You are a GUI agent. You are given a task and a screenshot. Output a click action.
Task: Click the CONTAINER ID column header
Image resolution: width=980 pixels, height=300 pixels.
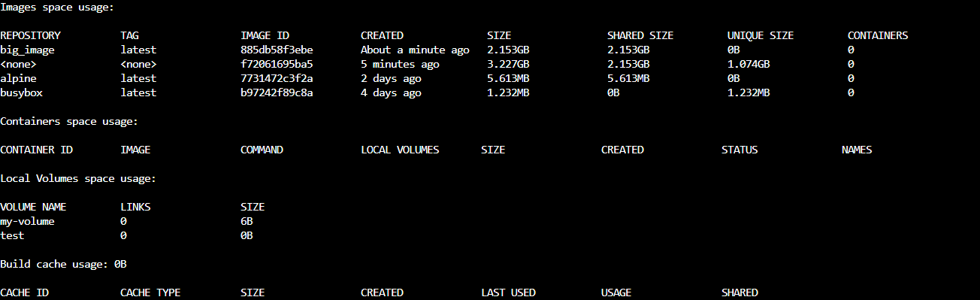point(36,150)
